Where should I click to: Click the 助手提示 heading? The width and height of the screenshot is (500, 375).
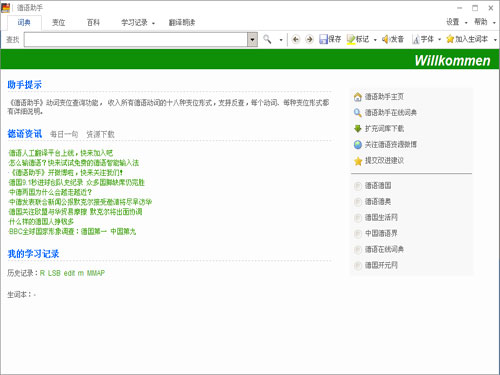pos(25,85)
